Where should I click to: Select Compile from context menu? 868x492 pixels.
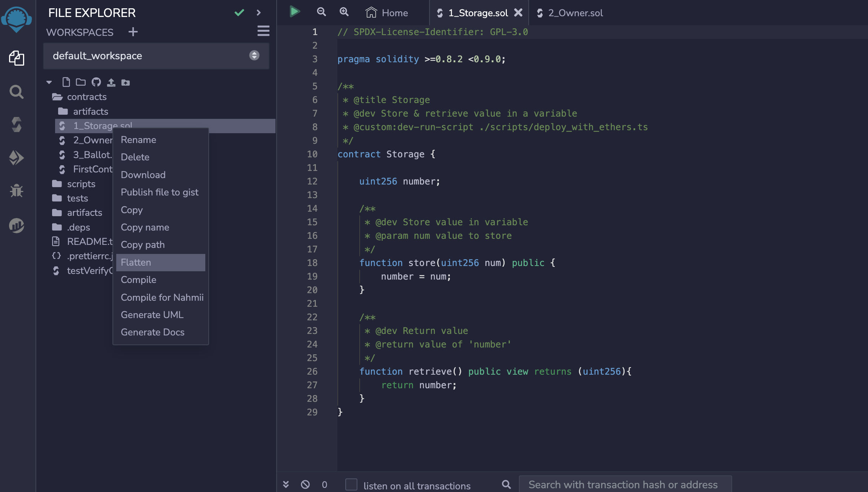[138, 279]
